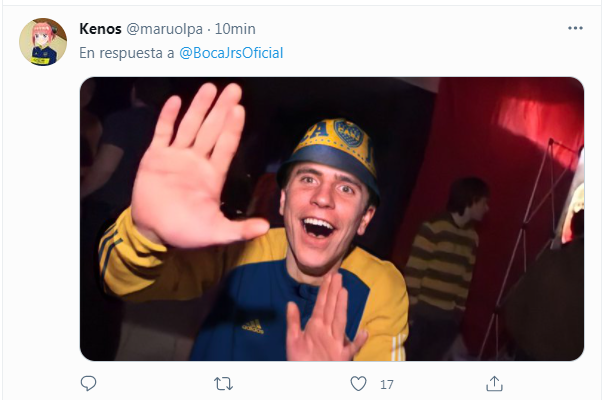The image size is (609, 400).
Task: Open the share icon options
Action: pos(494,383)
